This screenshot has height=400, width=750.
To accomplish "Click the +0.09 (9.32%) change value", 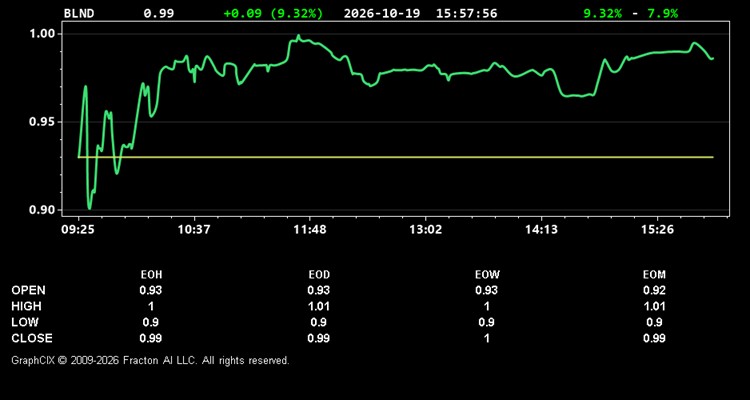I will tap(273, 13).
